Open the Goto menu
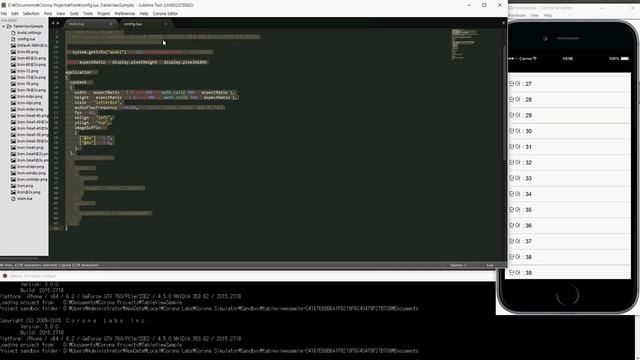This screenshot has width=640, height=360. click(x=74, y=13)
